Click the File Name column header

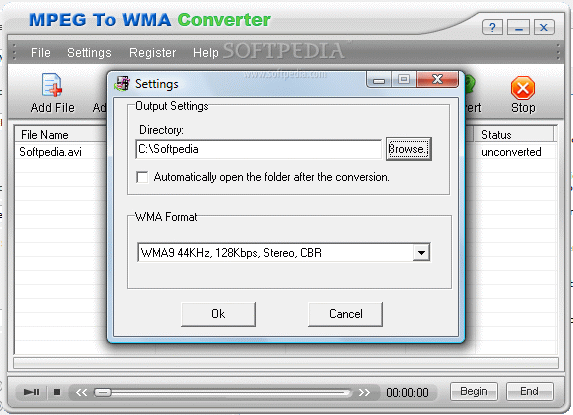(60, 135)
